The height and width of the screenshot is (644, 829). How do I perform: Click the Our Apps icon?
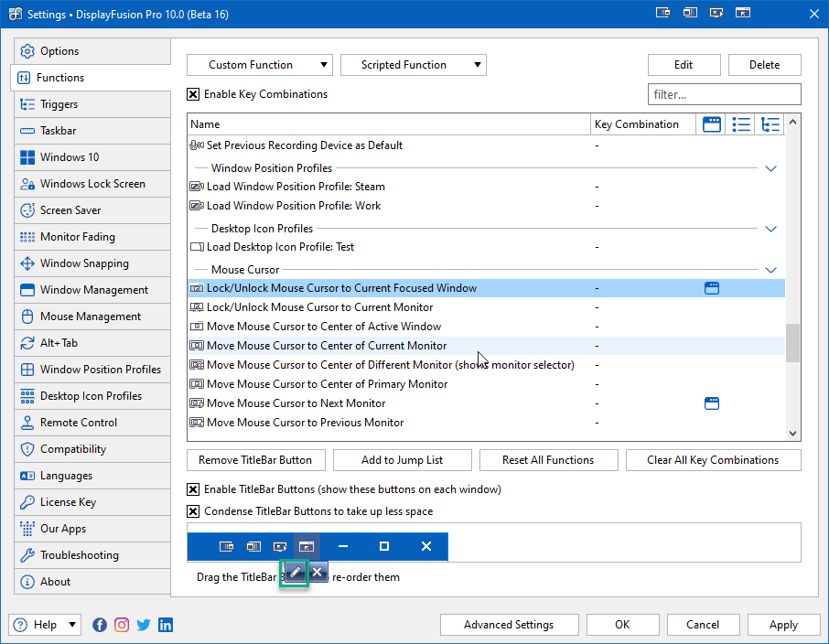click(x=27, y=529)
